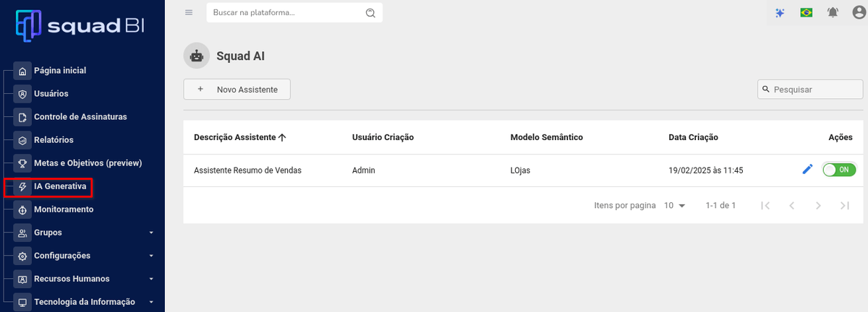Click the Novo Assistente button
The image size is (868, 312).
[x=237, y=90]
